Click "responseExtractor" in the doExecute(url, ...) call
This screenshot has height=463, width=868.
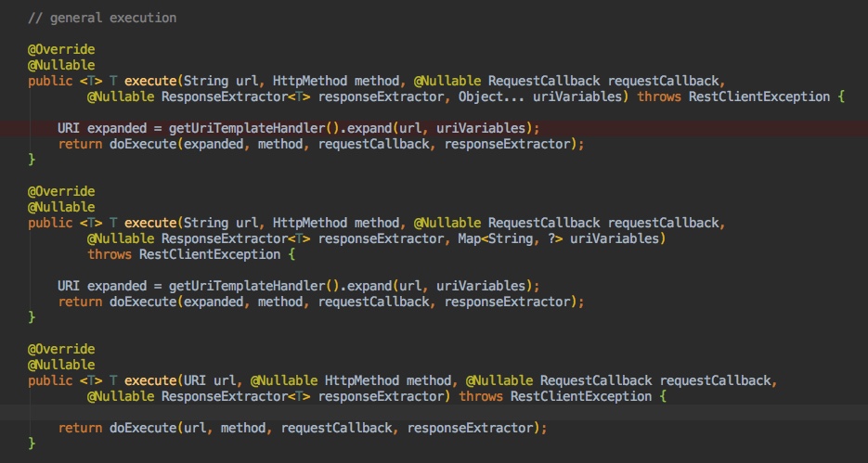point(471,428)
